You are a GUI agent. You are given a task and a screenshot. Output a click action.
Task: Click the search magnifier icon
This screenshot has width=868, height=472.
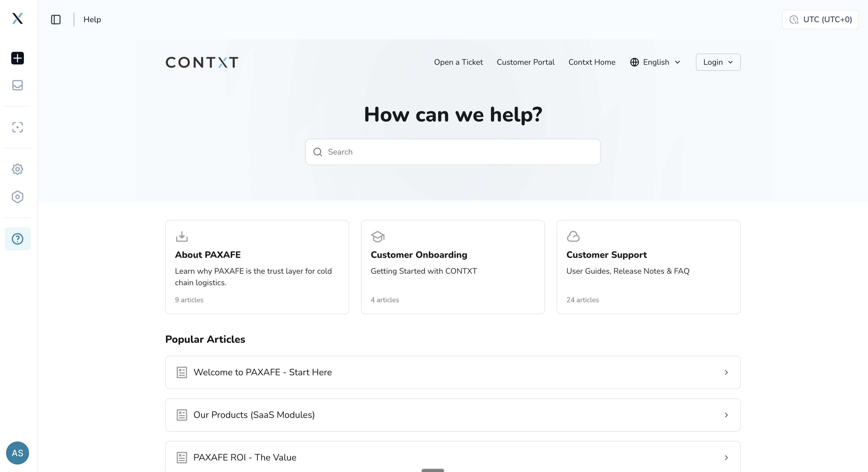[318, 152]
